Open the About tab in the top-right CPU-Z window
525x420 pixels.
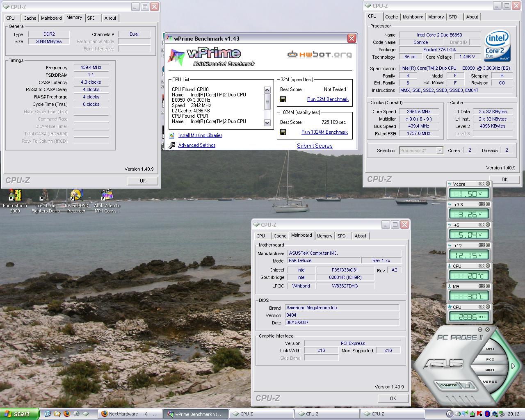coord(472,17)
